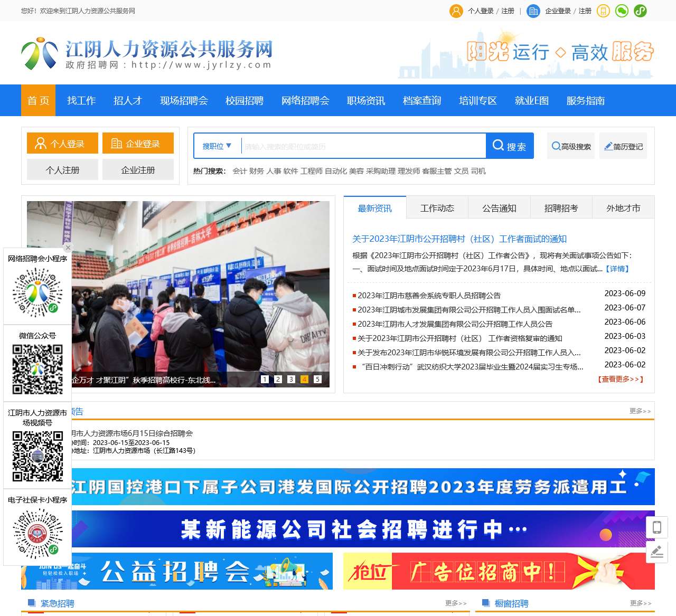Open resume registration (简历登记)
This screenshot has height=616, width=676.
click(623, 146)
